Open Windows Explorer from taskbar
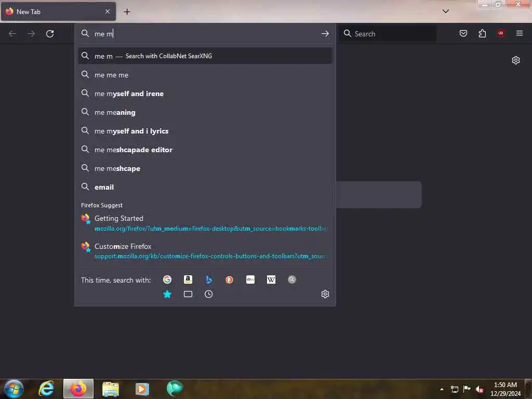This screenshot has height=399, width=532. (x=111, y=389)
